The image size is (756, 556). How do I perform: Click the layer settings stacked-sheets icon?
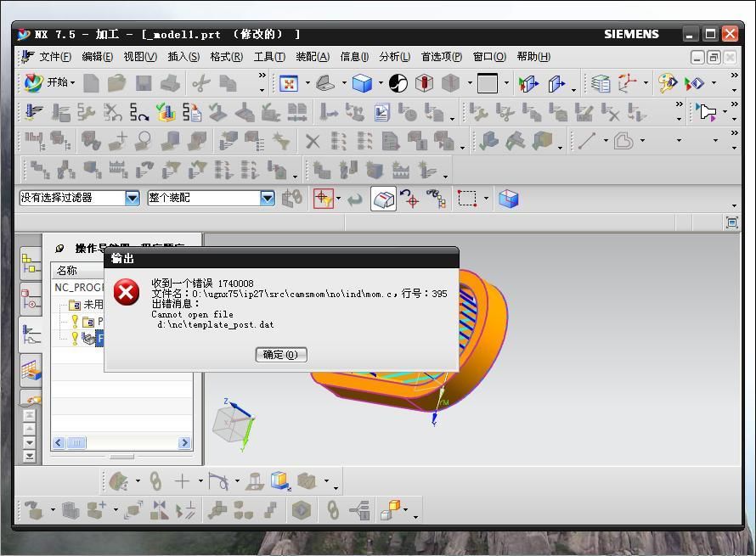[601, 83]
